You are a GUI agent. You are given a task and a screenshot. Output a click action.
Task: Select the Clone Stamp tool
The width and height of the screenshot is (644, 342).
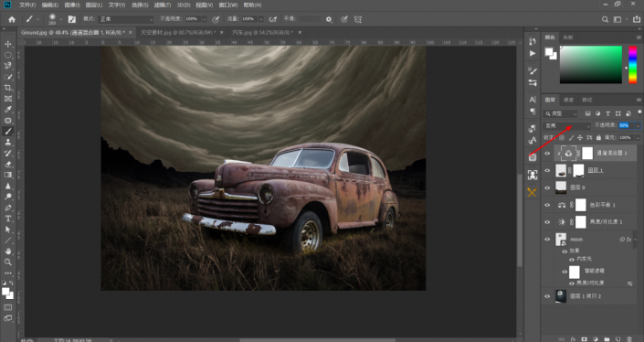pos(8,143)
